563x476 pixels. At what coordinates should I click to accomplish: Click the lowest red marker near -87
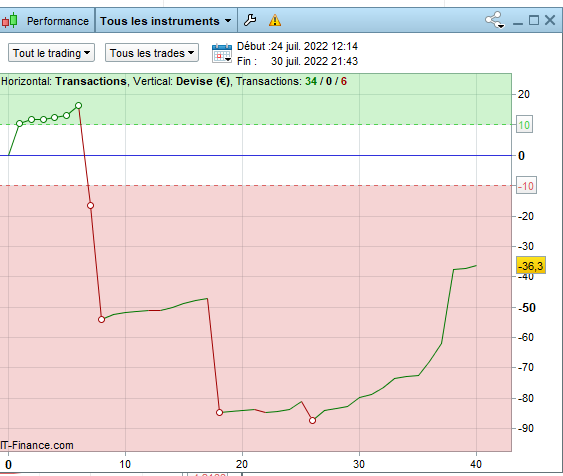312,420
